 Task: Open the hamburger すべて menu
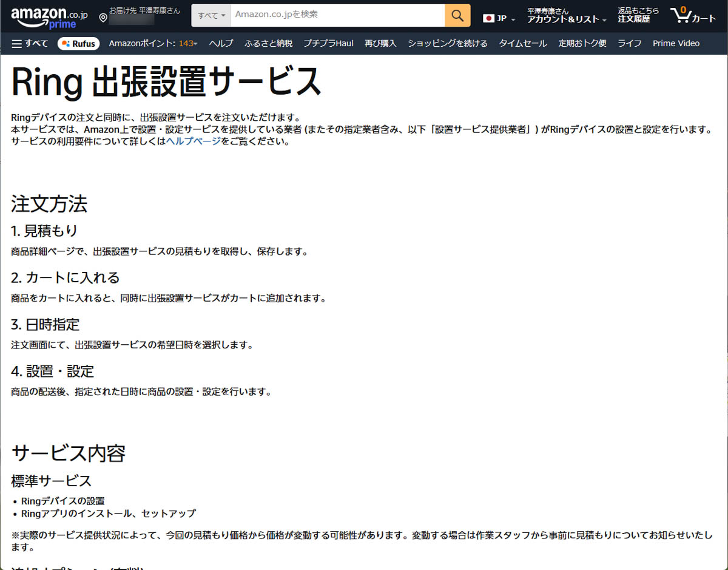pyautogui.click(x=30, y=43)
